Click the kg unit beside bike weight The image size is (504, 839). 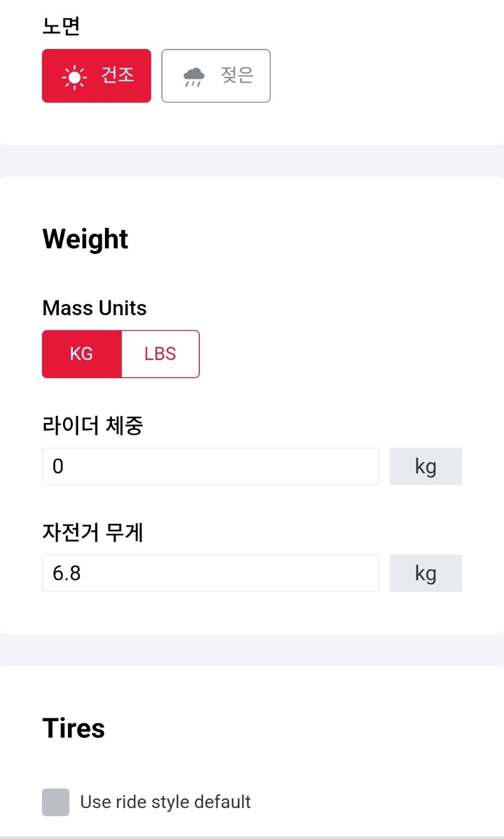[x=425, y=573]
